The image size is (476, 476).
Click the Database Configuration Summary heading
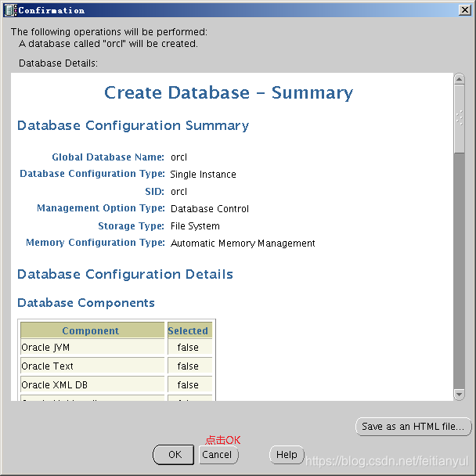pos(133,126)
